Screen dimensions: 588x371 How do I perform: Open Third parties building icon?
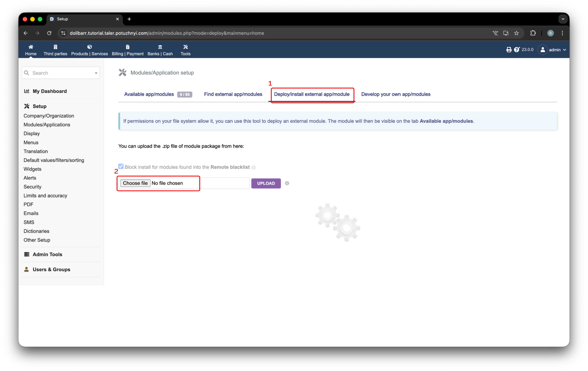pyautogui.click(x=55, y=47)
